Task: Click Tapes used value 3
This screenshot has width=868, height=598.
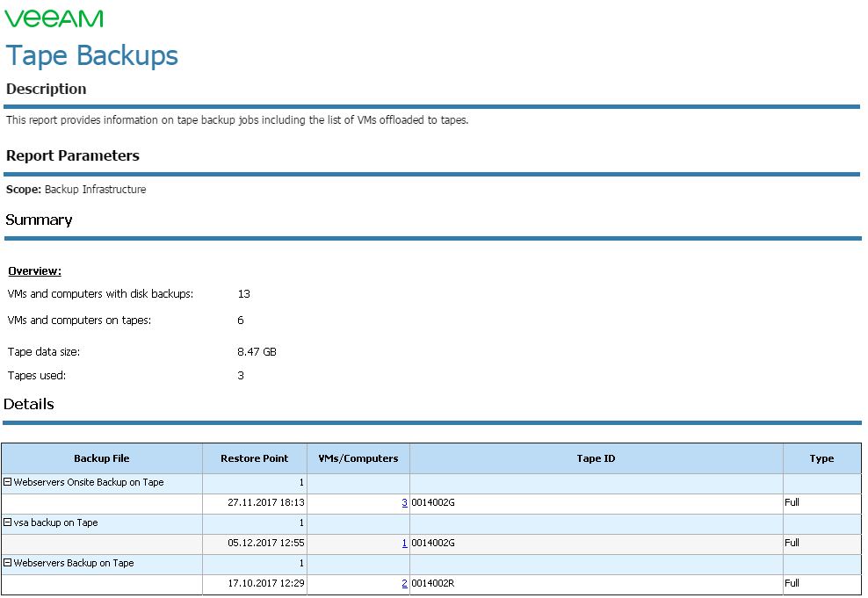Action: tap(240, 376)
